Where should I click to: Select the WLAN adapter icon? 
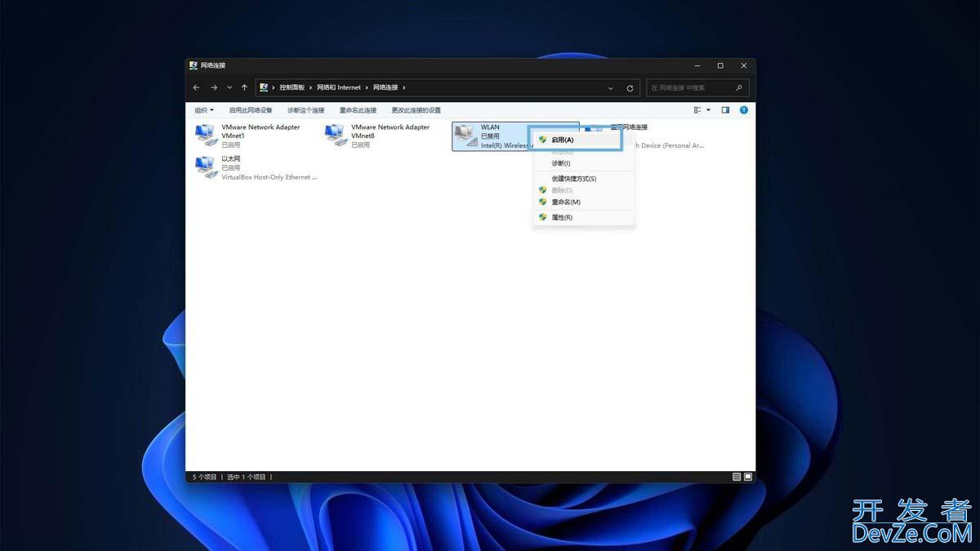pos(465,136)
